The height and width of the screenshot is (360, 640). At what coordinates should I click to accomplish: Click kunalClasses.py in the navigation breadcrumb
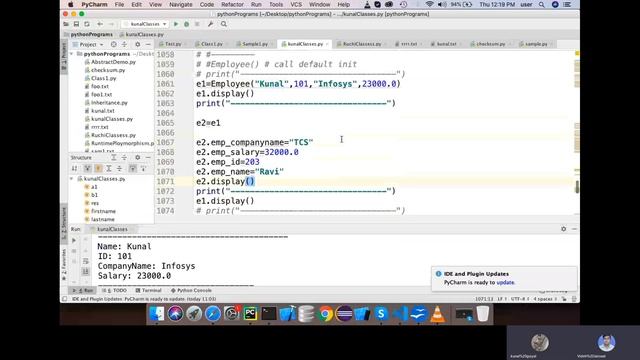[142, 35]
